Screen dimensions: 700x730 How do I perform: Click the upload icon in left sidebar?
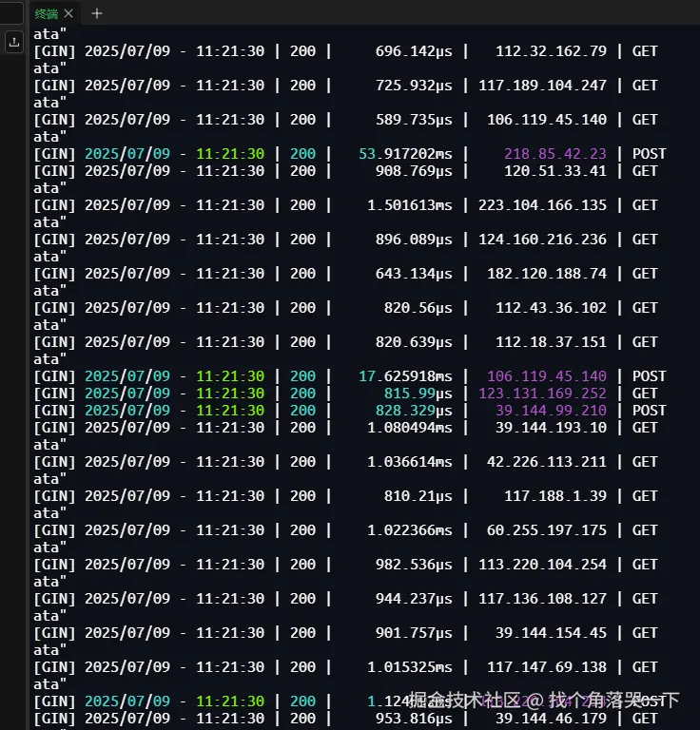14,42
